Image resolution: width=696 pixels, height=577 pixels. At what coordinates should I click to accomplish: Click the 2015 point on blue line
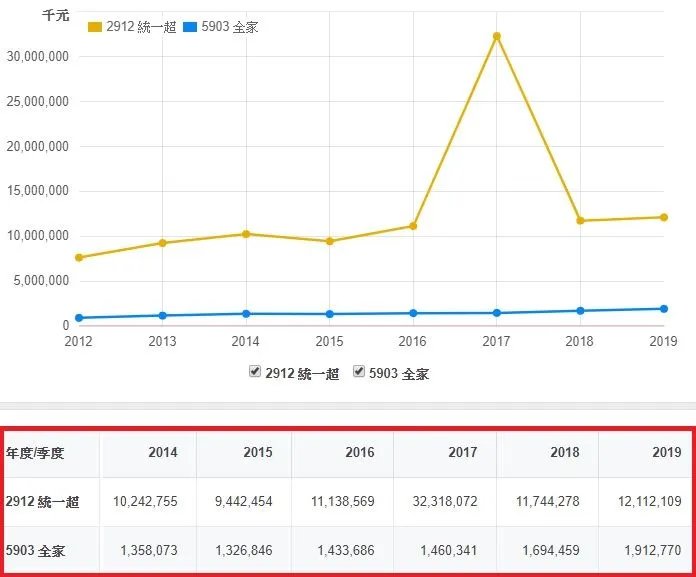click(330, 314)
